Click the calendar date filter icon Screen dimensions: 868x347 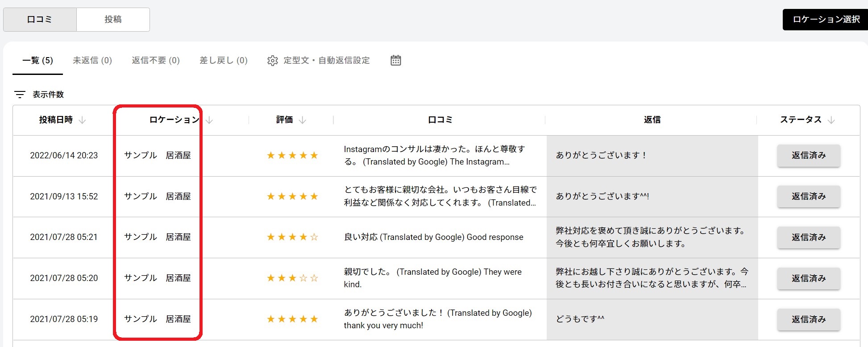point(395,60)
